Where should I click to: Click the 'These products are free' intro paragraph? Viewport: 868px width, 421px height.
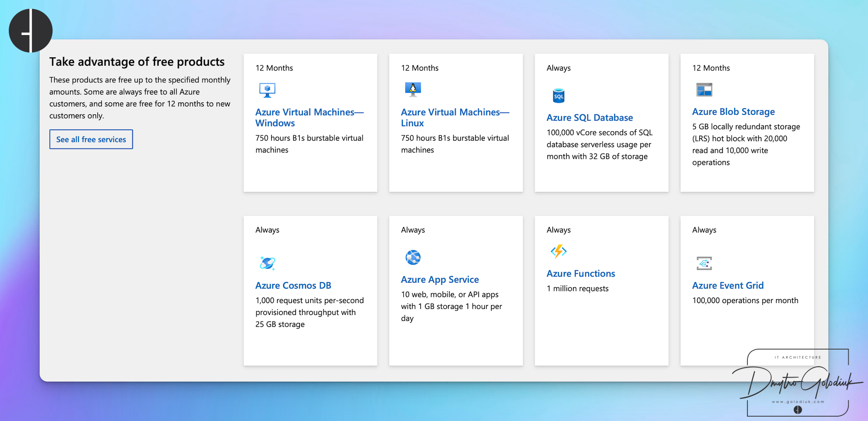click(x=140, y=98)
